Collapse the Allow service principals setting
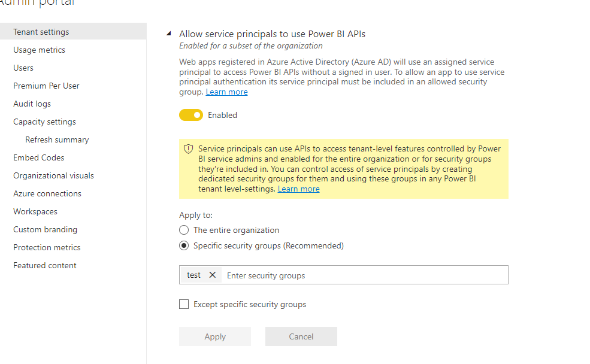The height and width of the screenshot is (364, 590). pos(168,34)
